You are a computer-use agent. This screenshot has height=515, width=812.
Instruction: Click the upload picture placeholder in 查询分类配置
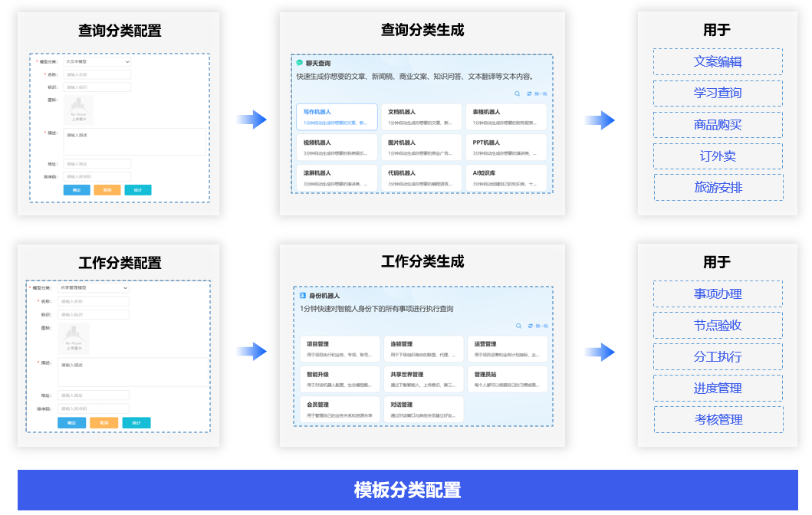pyautogui.click(x=79, y=110)
